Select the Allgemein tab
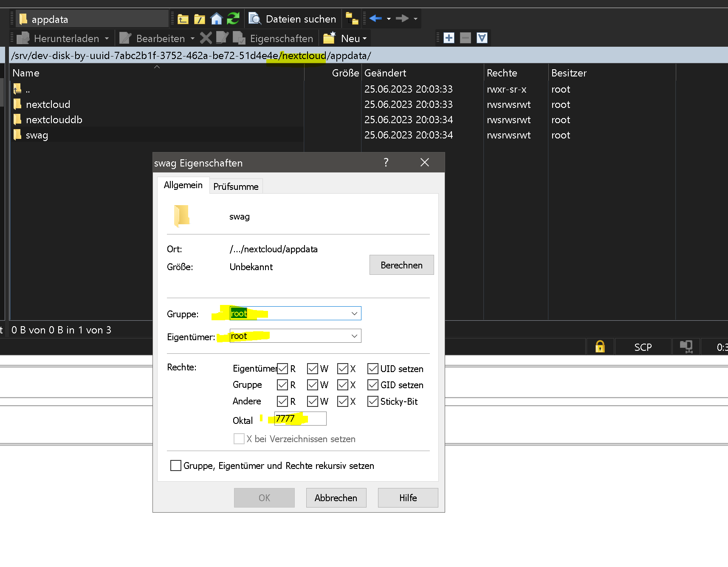This screenshot has width=728, height=567. 183,185
